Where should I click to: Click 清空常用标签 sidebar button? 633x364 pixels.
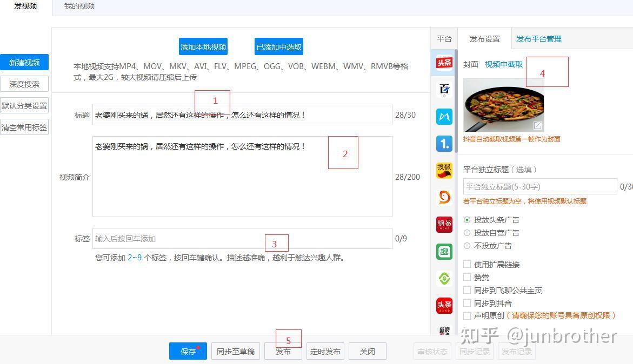[x=24, y=127]
